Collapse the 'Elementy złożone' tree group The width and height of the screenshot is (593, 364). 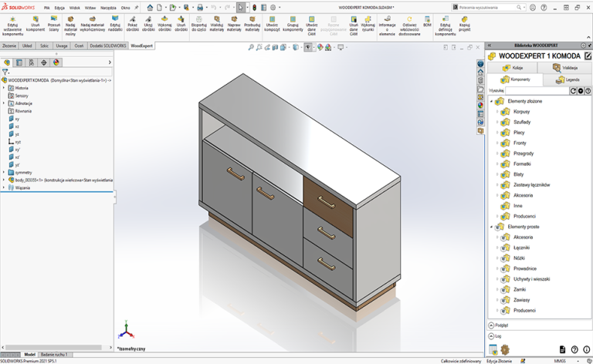491,101
